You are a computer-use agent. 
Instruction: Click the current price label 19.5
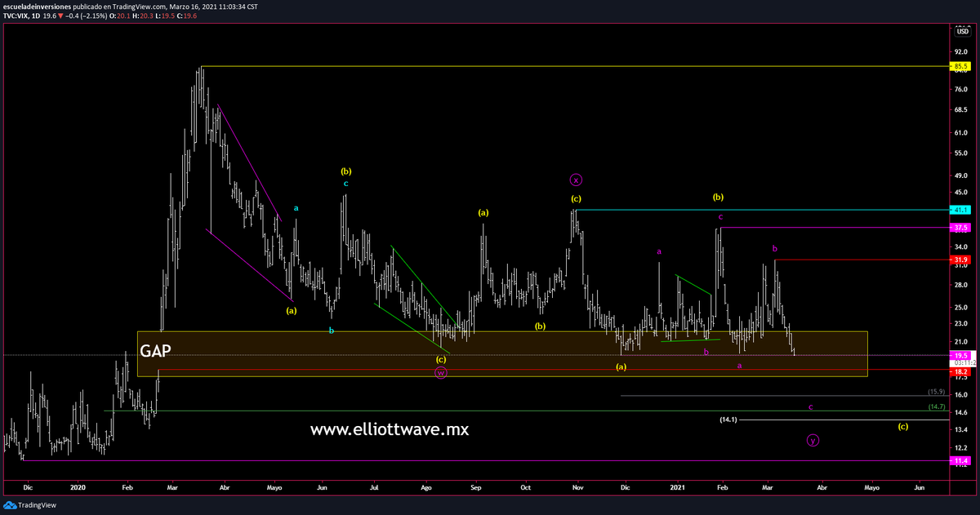click(960, 356)
